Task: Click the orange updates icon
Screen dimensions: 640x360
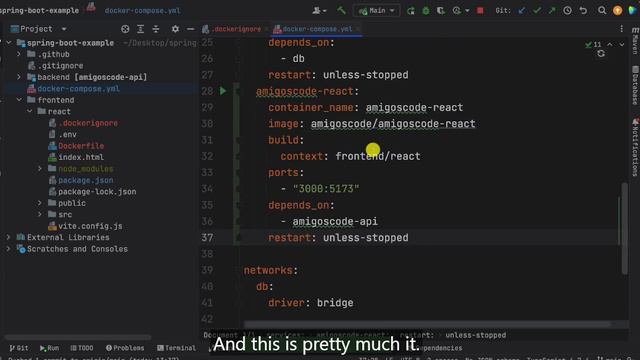Action: point(618,11)
